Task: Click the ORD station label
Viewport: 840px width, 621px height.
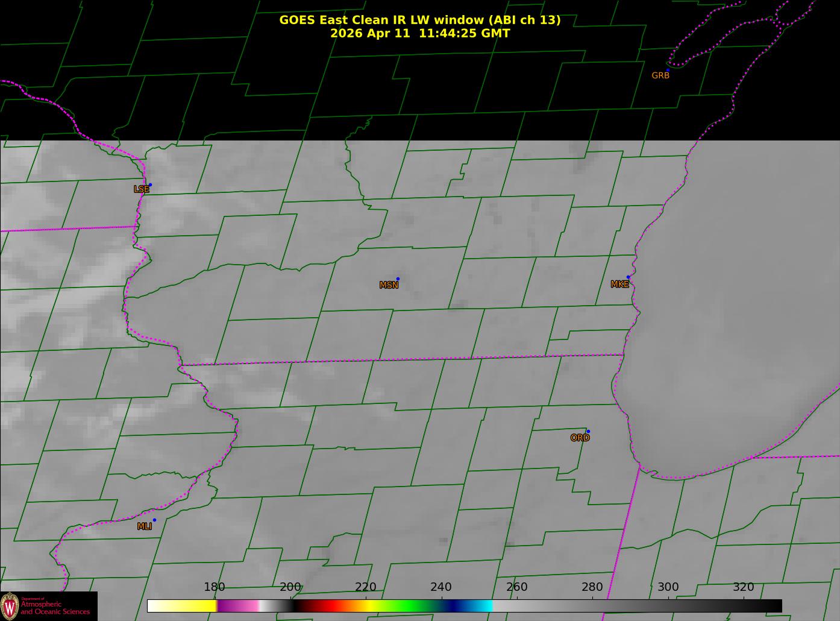Action: (x=580, y=438)
